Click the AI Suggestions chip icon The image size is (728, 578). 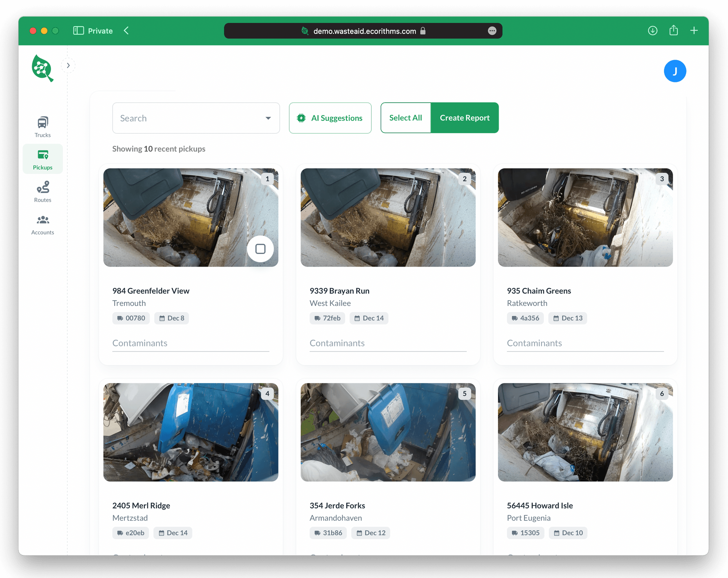pyautogui.click(x=301, y=118)
